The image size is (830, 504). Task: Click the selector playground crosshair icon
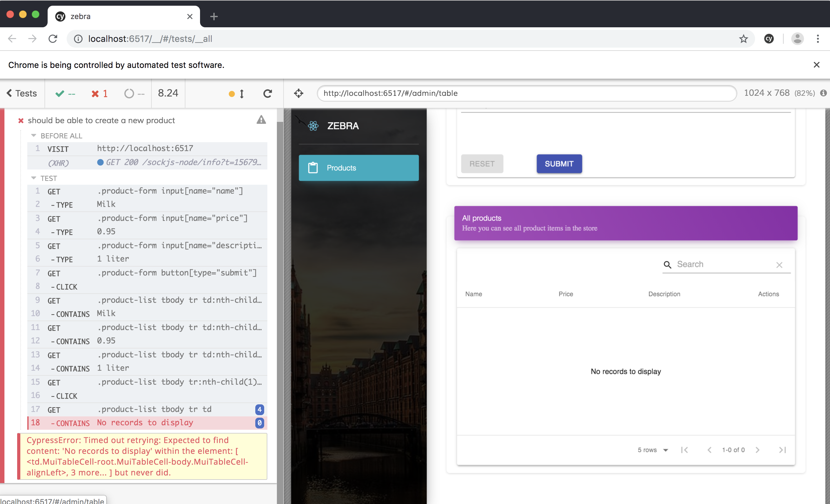[298, 93]
